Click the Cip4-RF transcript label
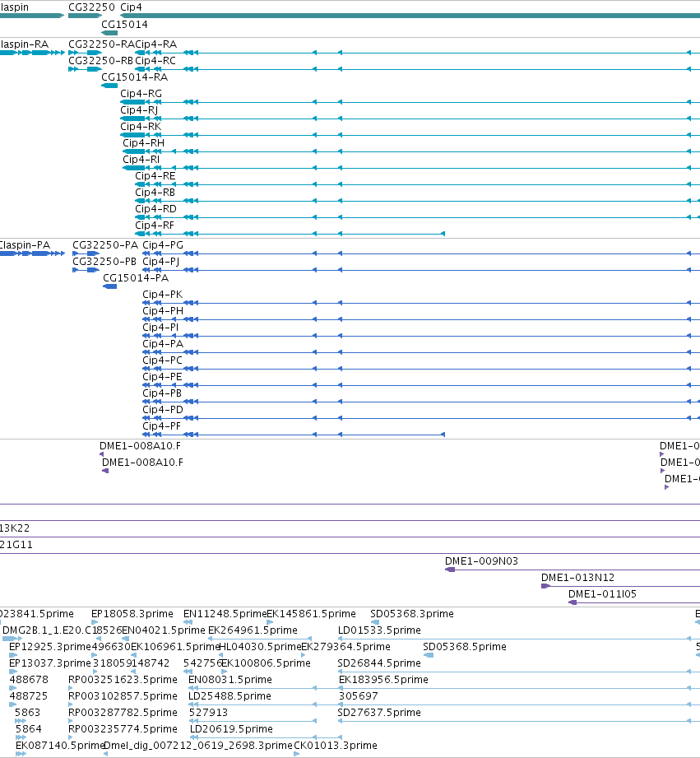 (x=155, y=226)
